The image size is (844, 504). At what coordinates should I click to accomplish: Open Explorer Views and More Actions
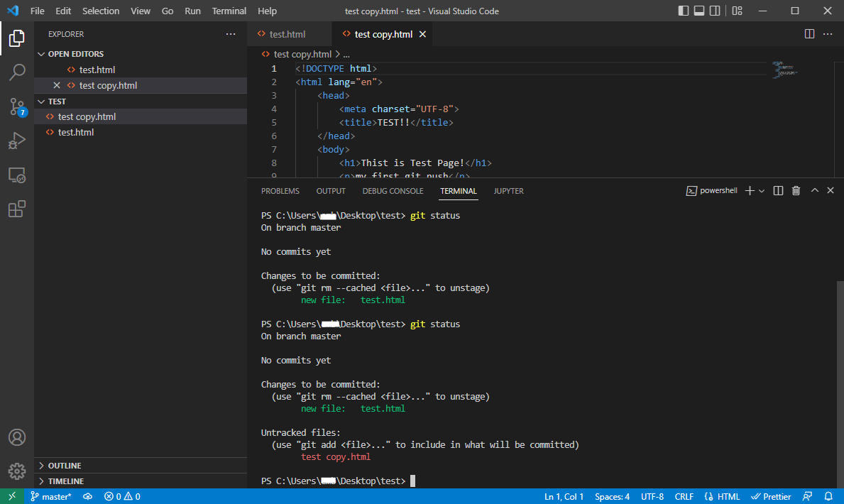pyautogui.click(x=231, y=34)
